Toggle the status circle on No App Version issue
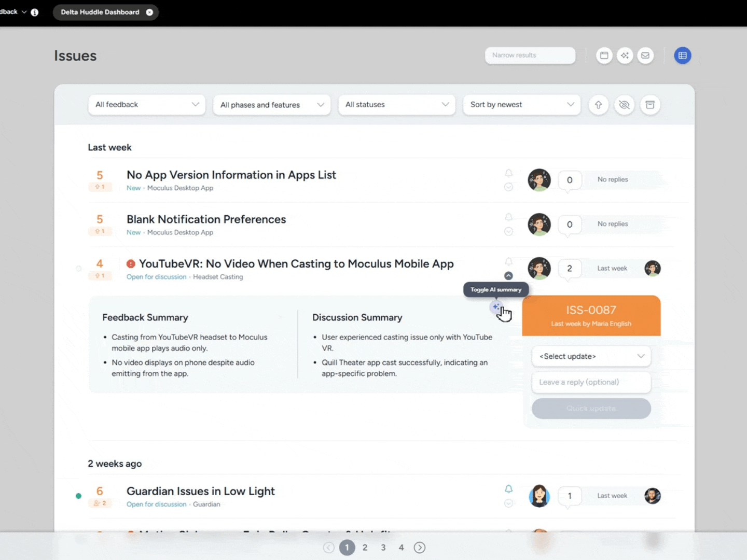This screenshot has width=747, height=560. click(508, 187)
